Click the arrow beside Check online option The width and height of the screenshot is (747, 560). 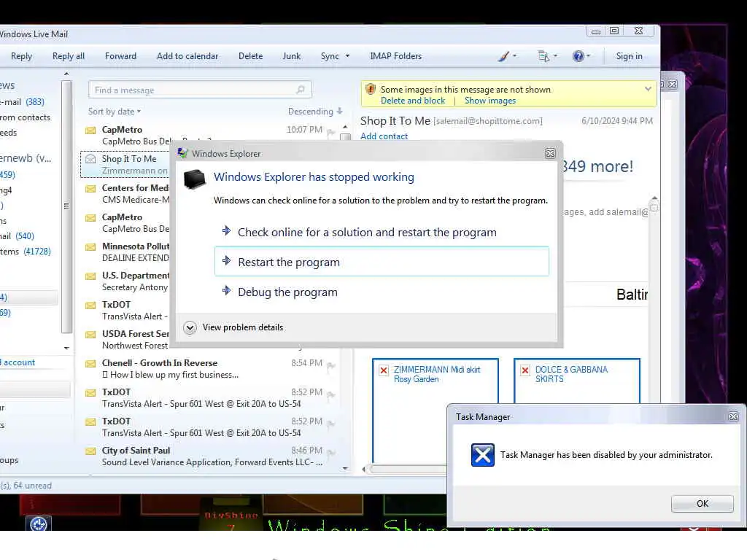[x=226, y=231]
